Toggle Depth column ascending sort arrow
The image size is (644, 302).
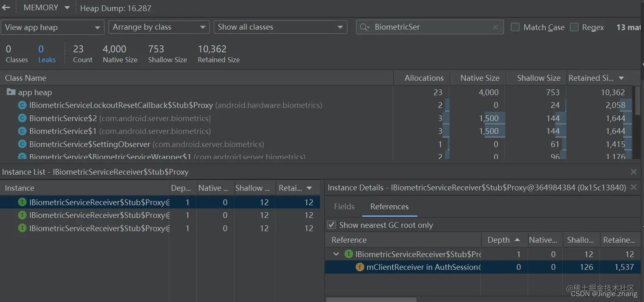click(x=517, y=240)
